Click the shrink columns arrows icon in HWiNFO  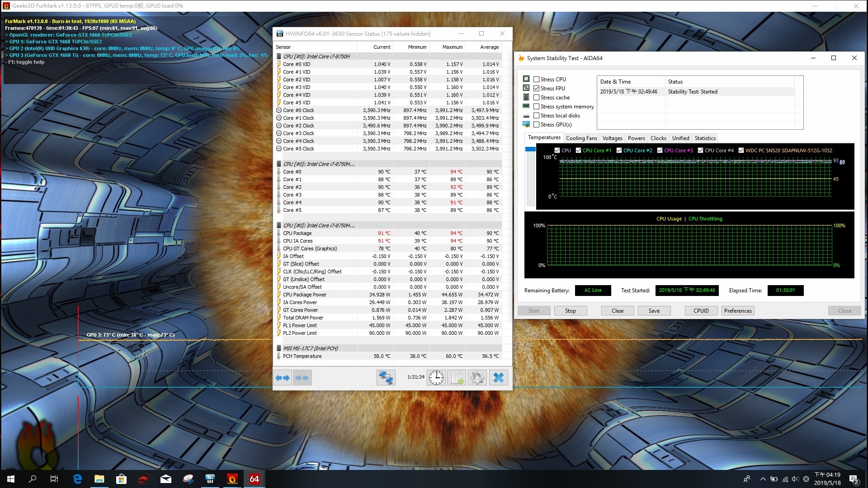(302, 378)
